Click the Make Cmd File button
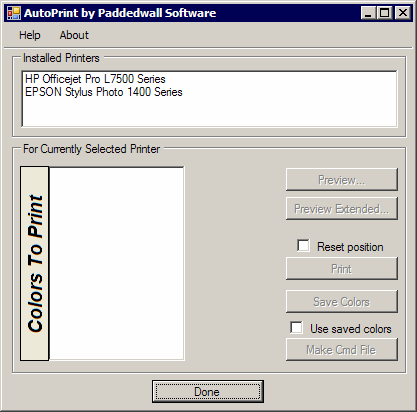The image size is (417, 412). point(342,350)
